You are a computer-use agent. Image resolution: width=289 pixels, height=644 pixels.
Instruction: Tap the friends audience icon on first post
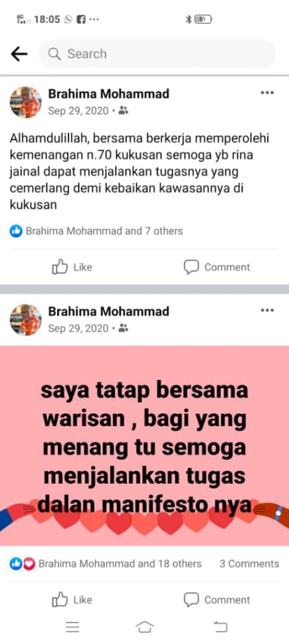pos(123,111)
